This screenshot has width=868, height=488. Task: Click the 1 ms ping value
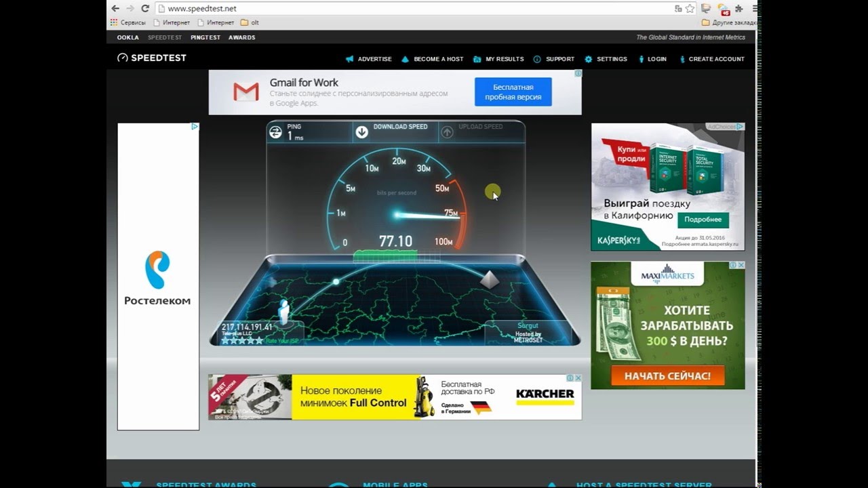click(x=295, y=137)
